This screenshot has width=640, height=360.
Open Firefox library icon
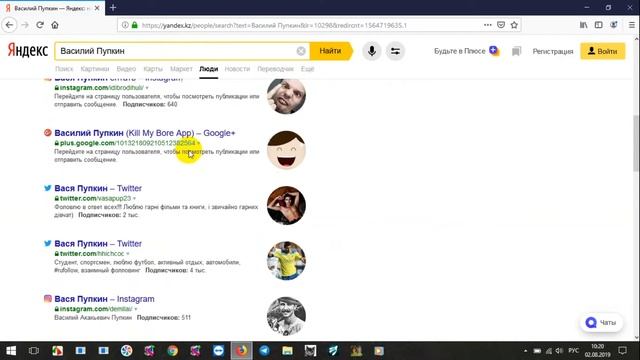584,25
